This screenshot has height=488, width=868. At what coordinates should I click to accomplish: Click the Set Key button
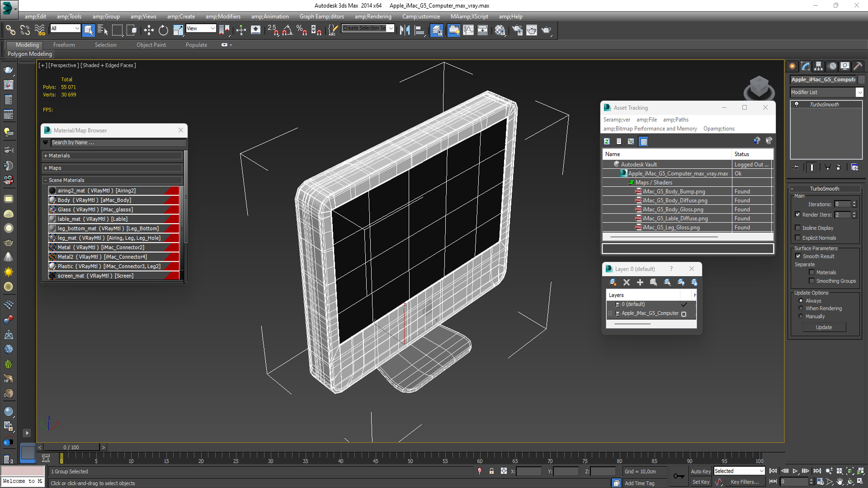[x=701, y=482]
